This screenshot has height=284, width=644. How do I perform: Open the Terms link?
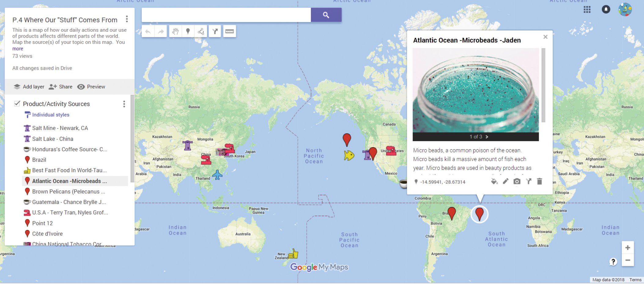(x=635, y=280)
